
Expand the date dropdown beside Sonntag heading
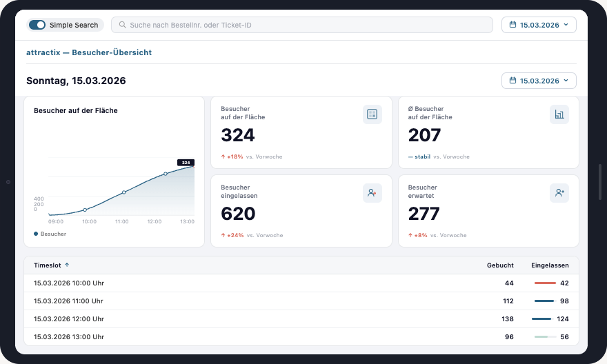point(539,81)
